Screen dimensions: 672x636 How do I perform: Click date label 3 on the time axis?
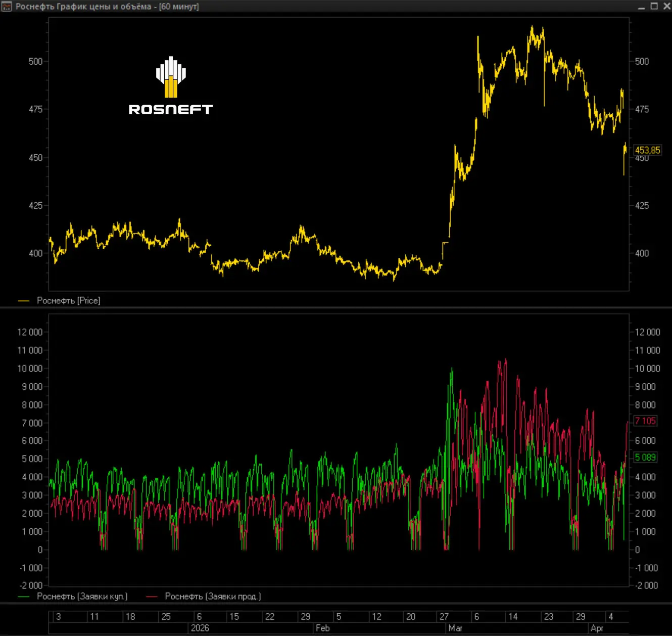(59, 617)
